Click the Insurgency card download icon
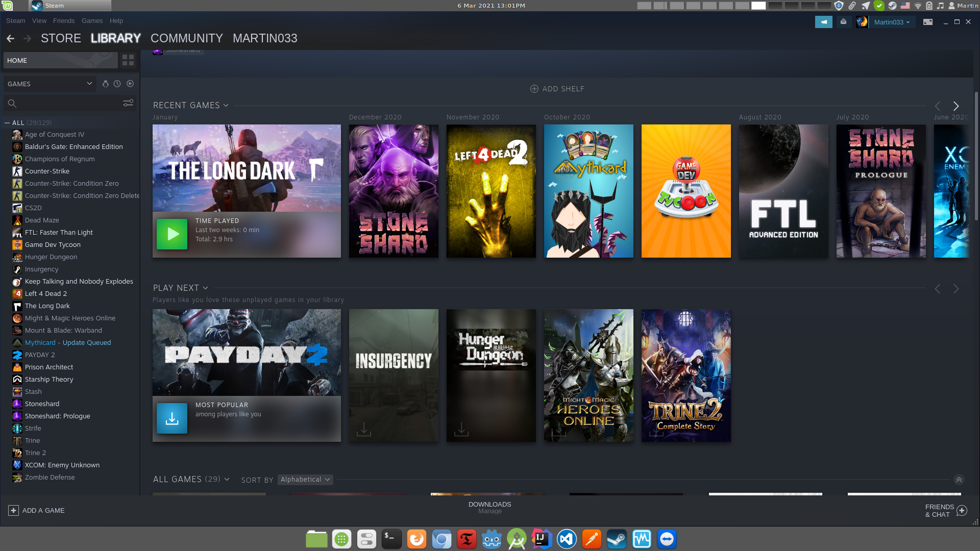The image size is (980, 551). [364, 429]
